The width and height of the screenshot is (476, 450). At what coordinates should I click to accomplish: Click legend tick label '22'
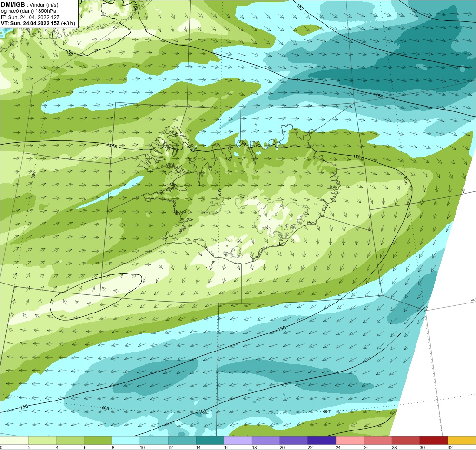tap(310, 447)
